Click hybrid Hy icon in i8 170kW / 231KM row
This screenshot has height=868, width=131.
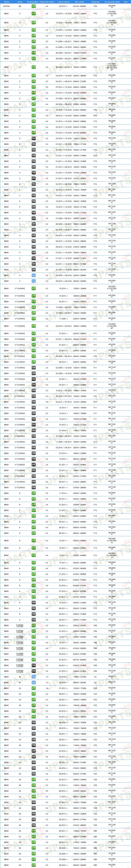point(34,677)
